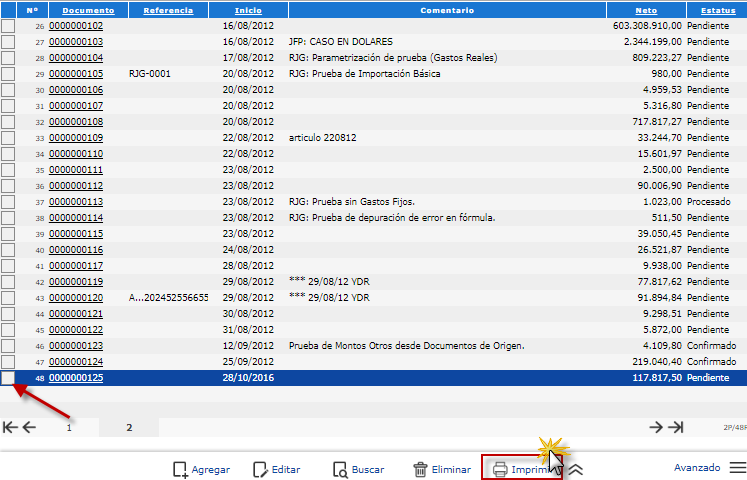
Task: Click the Editar pencil icon
Action: (260, 470)
